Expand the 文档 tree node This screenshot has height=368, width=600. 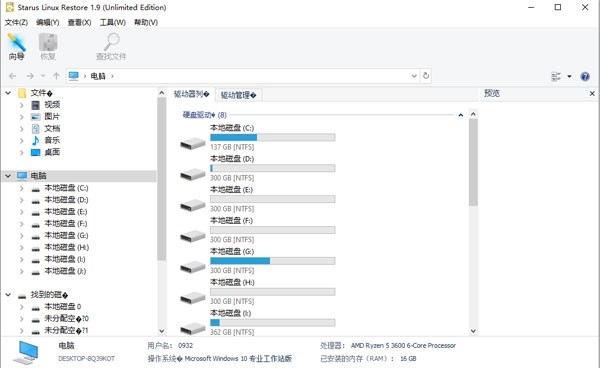click(21, 129)
